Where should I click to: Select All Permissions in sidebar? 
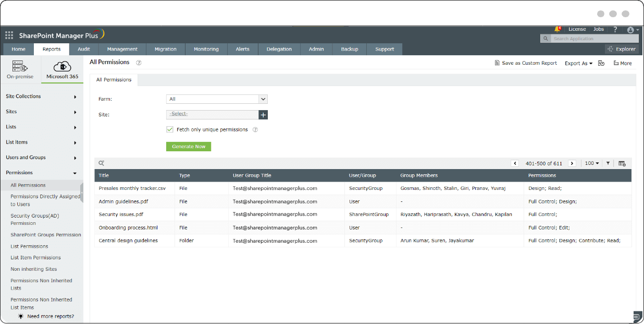click(x=28, y=185)
